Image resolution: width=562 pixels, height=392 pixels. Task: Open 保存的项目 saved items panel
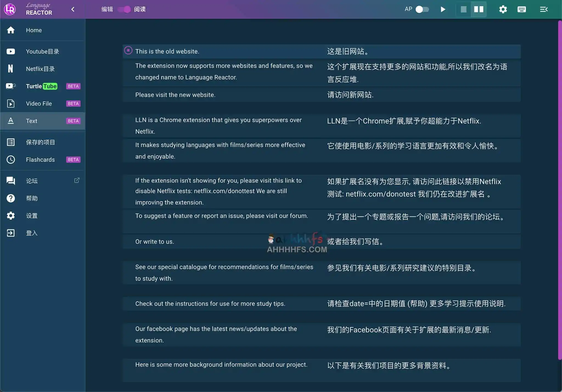pos(41,142)
